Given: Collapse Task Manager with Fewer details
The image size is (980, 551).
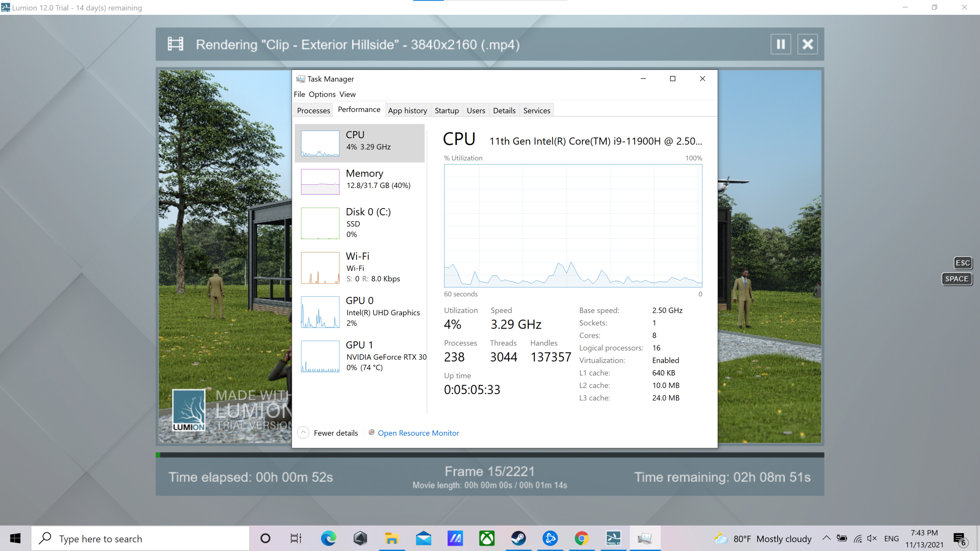Looking at the screenshot, I should pyautogui.click(x=328, y=433).
